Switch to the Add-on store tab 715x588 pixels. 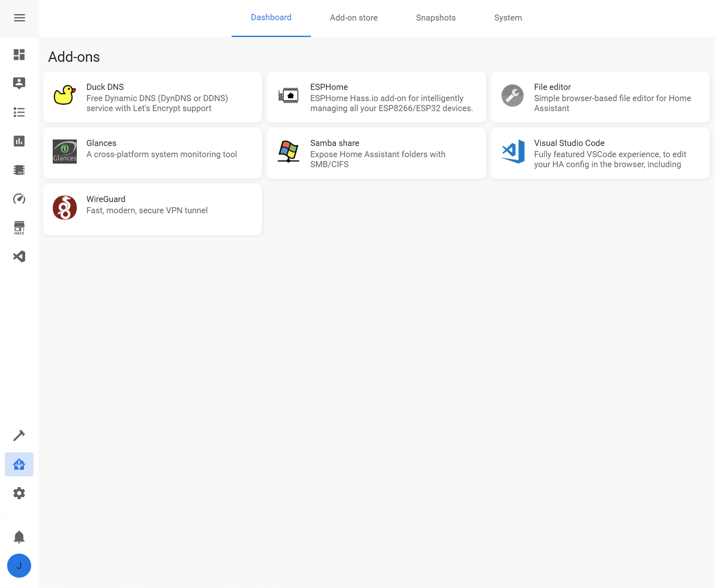coord(354,18)
